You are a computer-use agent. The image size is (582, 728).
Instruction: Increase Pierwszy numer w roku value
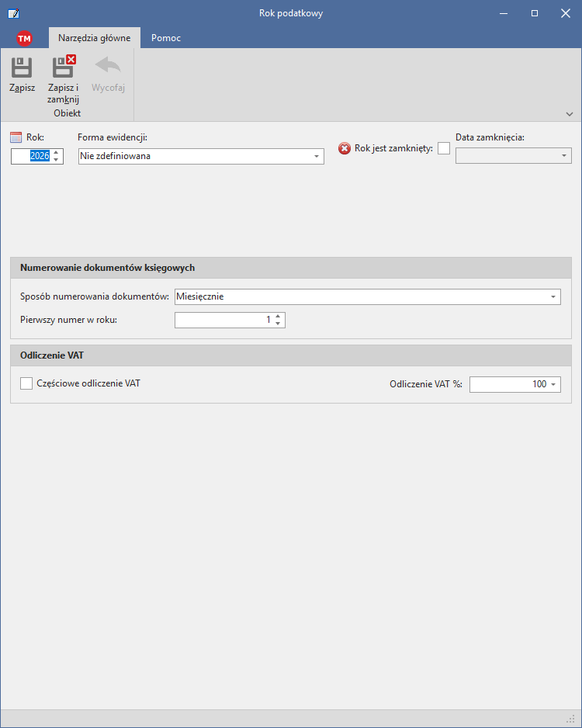[x=278, y=317]
